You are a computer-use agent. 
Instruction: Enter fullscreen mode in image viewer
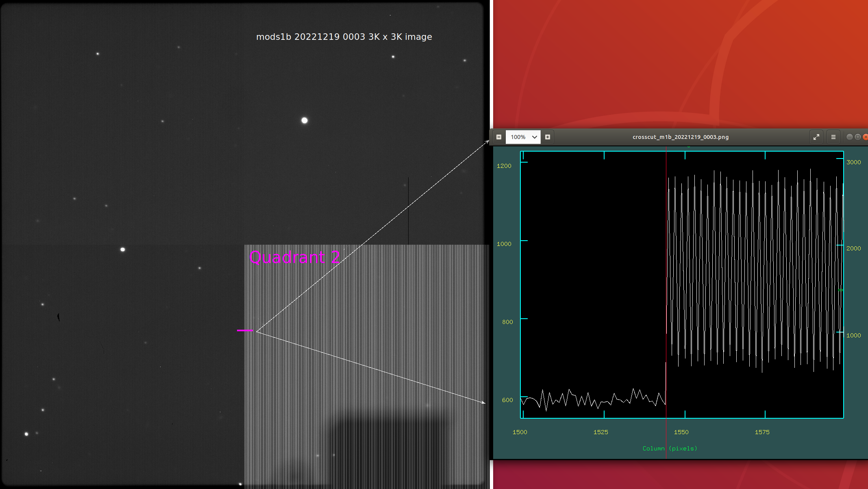click(816, 137)
